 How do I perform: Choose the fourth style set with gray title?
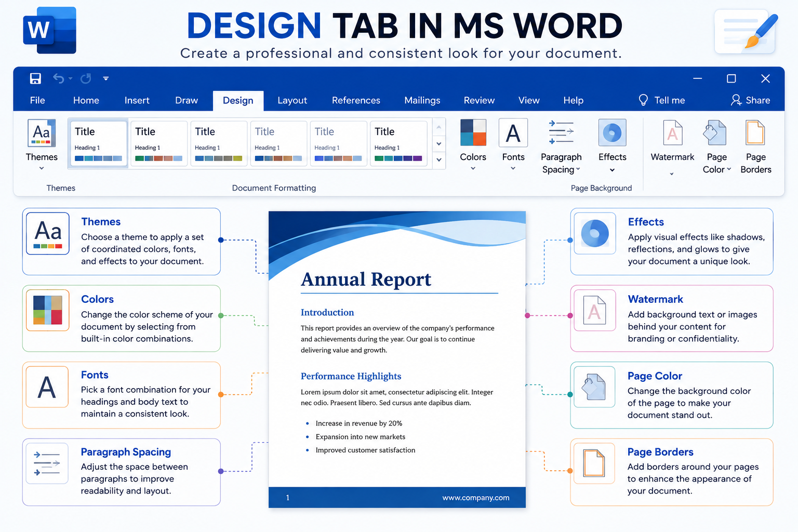[x=278, y=144]
